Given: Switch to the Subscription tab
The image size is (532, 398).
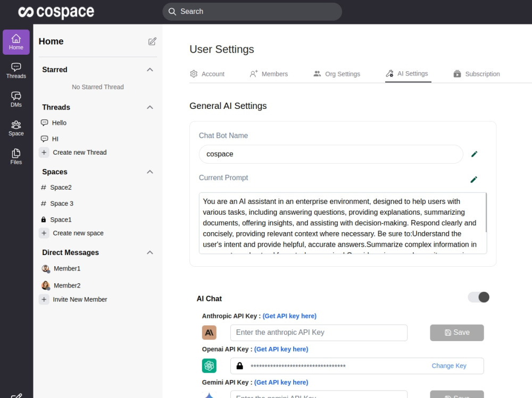Looking at the screenshot, I should [x=477, y=74].
